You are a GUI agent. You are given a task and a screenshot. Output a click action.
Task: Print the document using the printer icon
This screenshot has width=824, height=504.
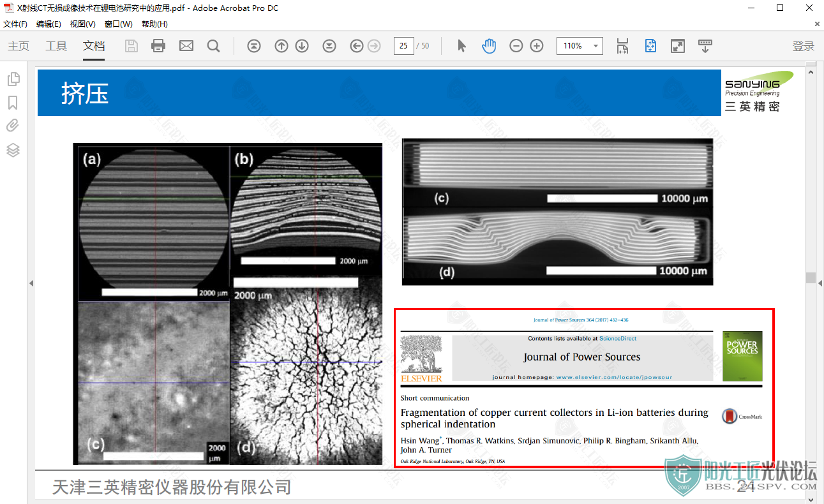click(158, 46)
